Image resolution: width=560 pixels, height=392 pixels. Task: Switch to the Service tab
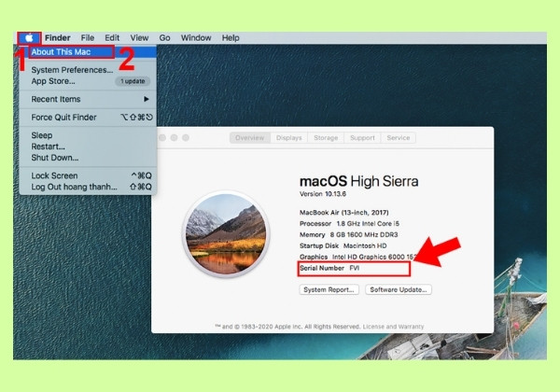click(399, 138)
